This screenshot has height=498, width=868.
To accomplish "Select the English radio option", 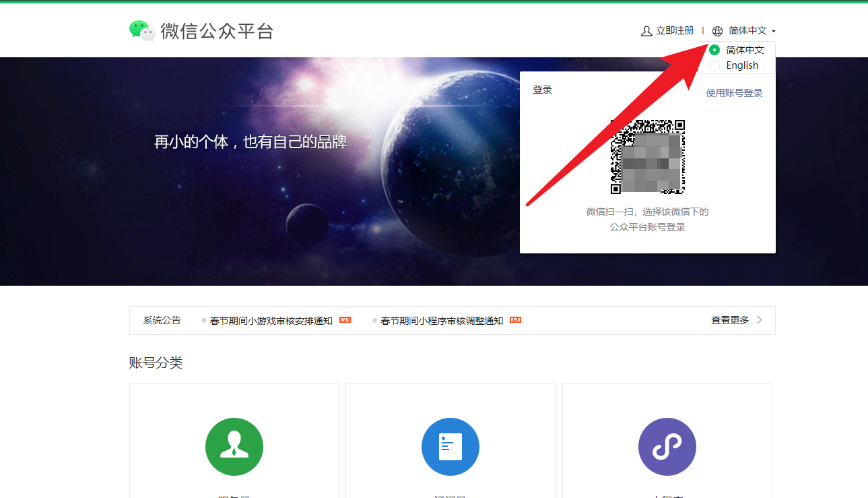I will (714, 65).
